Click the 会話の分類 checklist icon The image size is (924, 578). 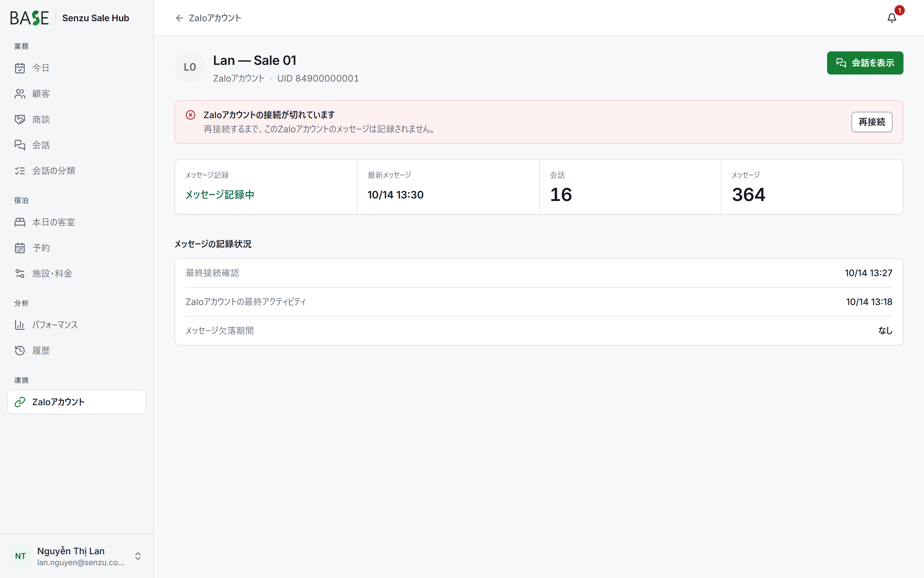click(x=20, y=171)
